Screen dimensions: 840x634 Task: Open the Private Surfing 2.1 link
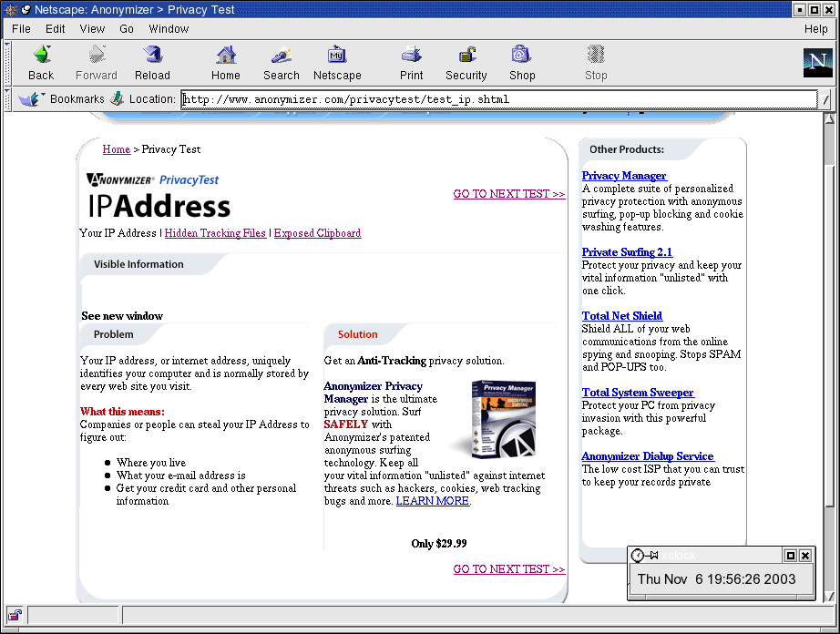(627, 252)
